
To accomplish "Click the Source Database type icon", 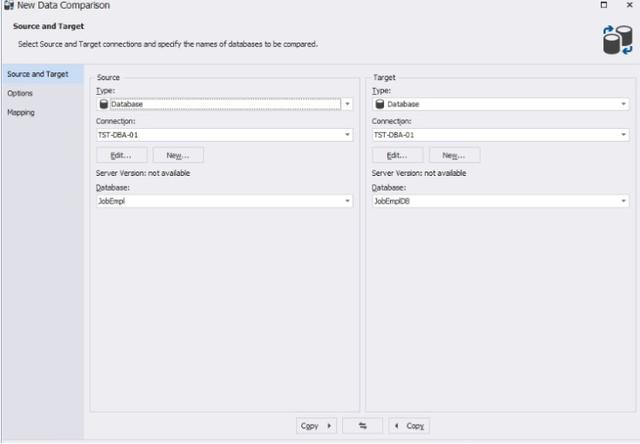I will 104,104.
